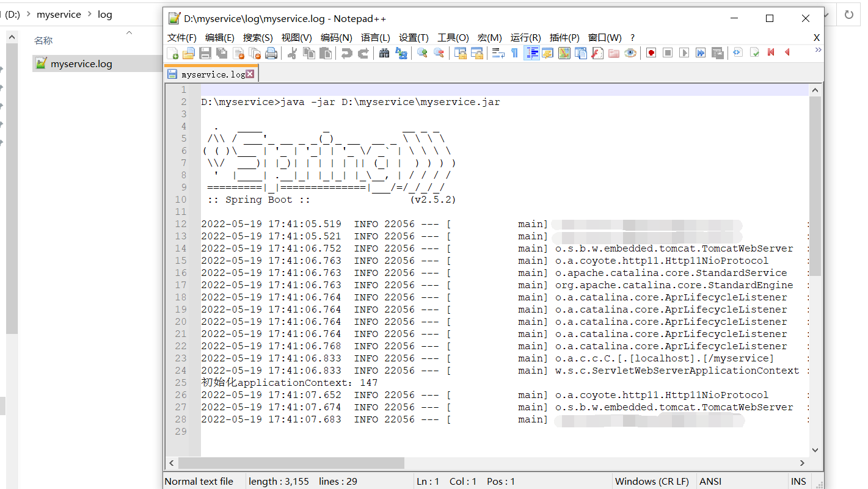Screen dimensions: 868x489
Task: Click the stop macro recording icon
Action: [x=668, y=53]
